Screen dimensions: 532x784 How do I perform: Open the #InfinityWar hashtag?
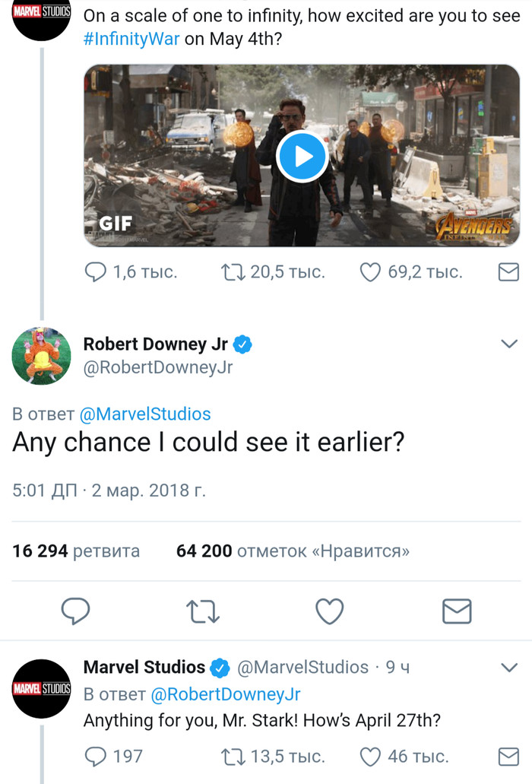pyautogui.click(x=131, y=40)
